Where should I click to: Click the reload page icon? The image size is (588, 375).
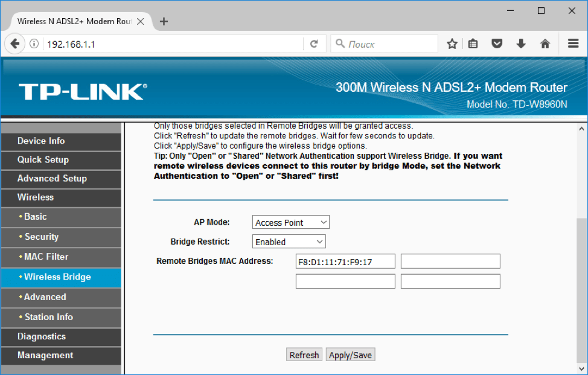click(x=314, y=43)
